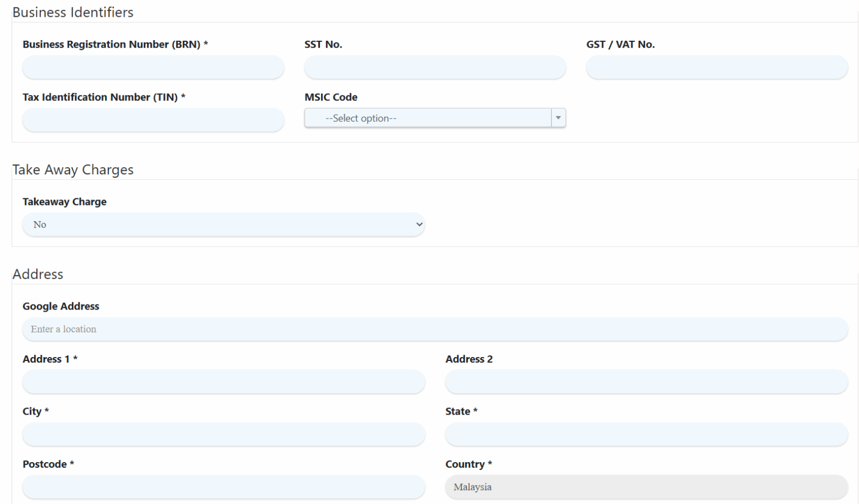Click the GST / VAT No. field
Image resolution: width=859 pixels, height=504 pixels.
pos(716,67)
